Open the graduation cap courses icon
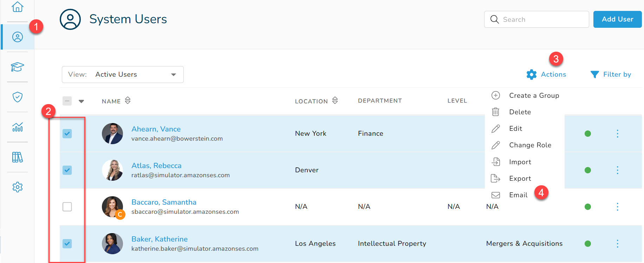Screen dimensions: 644x263 click(x=17, y=67)
